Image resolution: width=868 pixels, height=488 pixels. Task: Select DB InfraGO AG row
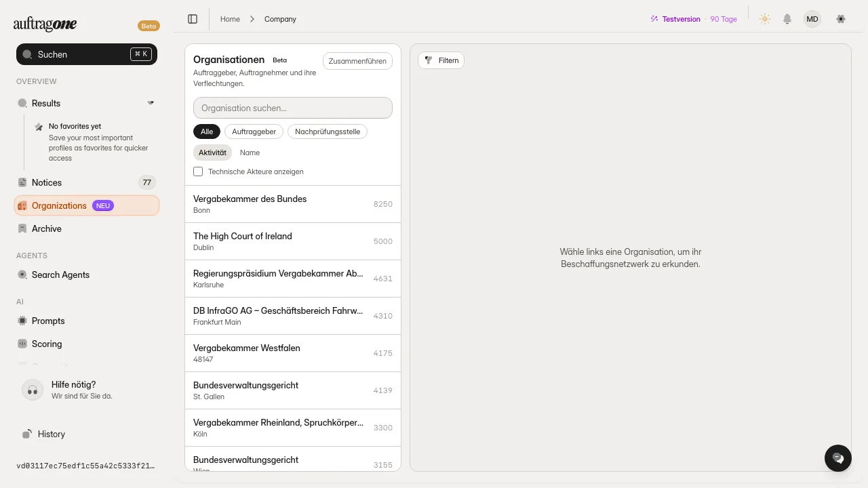293,316
